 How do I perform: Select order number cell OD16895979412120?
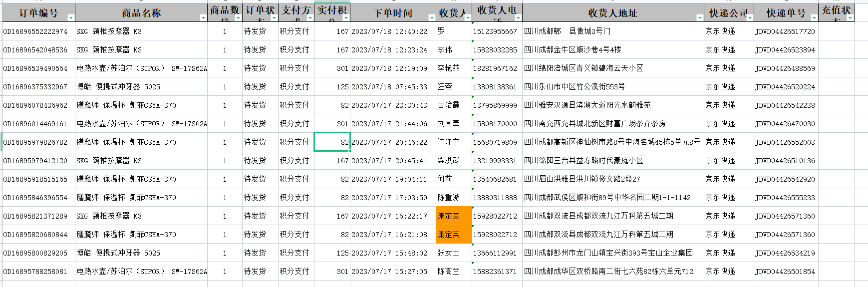point(39,160)
